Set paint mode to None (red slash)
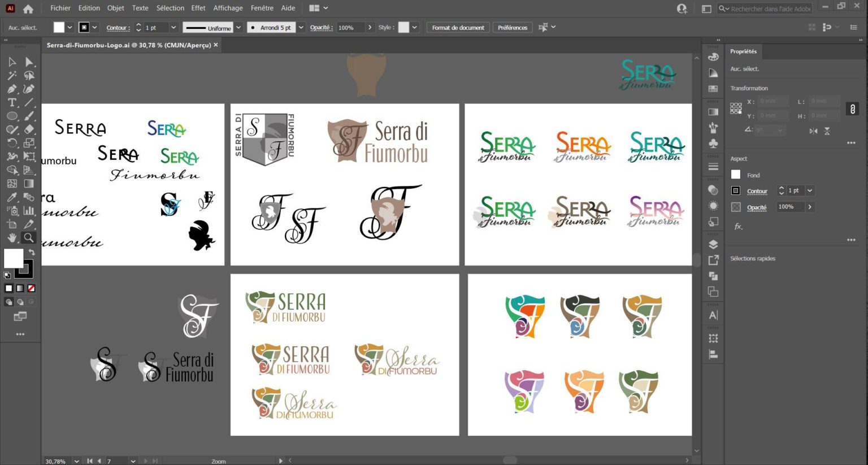This screenshot has width=868, height=465. (32, 288)
